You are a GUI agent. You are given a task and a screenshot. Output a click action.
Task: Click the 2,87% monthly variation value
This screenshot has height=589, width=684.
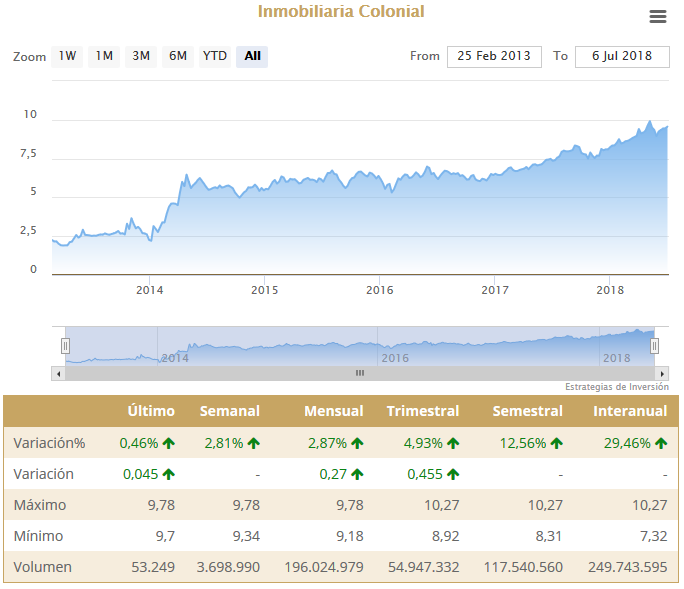point(327,443)
